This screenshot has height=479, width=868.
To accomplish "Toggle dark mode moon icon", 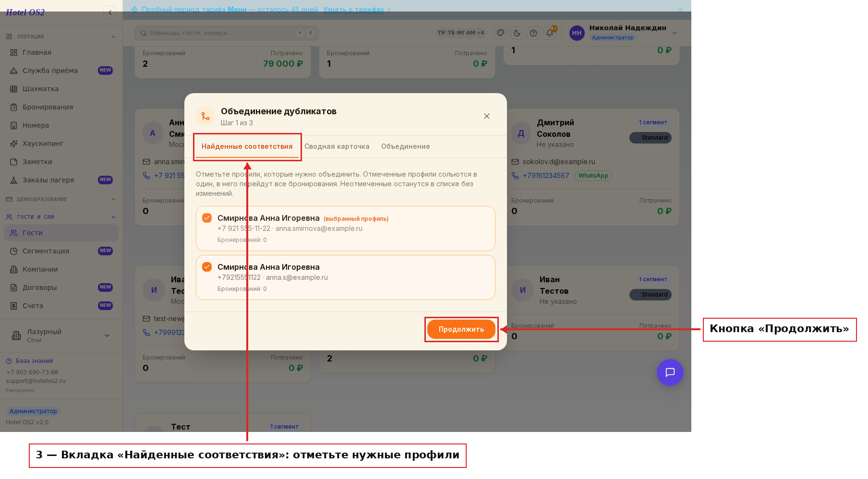I will click(517, 33).
